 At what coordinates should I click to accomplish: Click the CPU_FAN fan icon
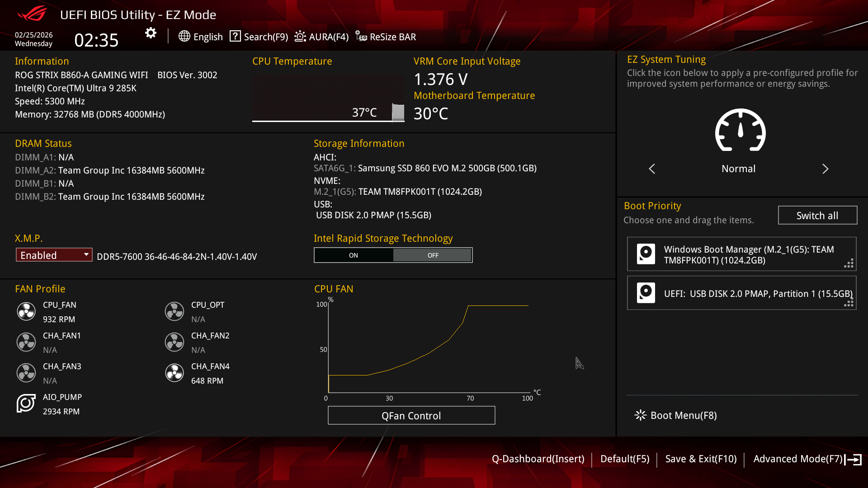[26, 311]
